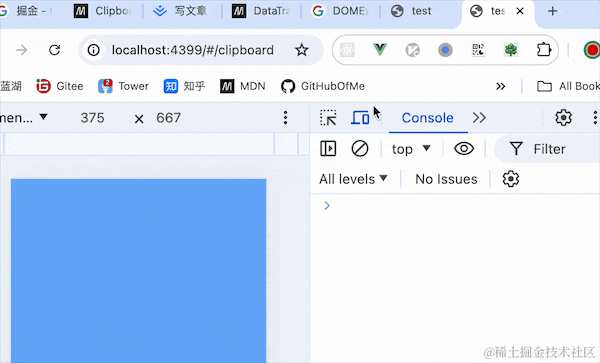The image size is (600, 363).
Task: Close the active test tab
Action: [x=520, y=11]
